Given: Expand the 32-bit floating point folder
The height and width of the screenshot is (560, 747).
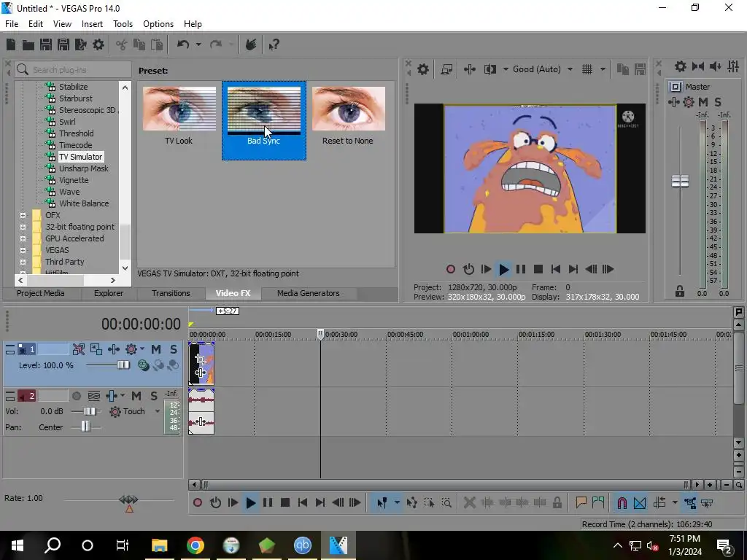Looking at the screenshot, I should pyautogui.click(x=23, y=227).
